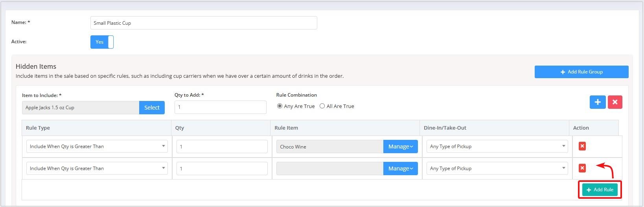
Task: Click the Qty to Add input field
Action: click(x=220, y=107)
